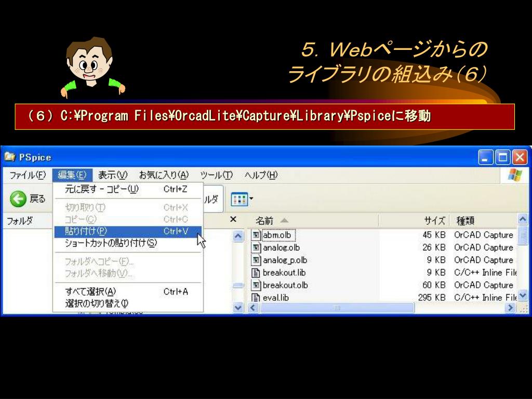Close the PSpice window
The width and height of the screenshot is (532, 399).
(x=520, y=157)
